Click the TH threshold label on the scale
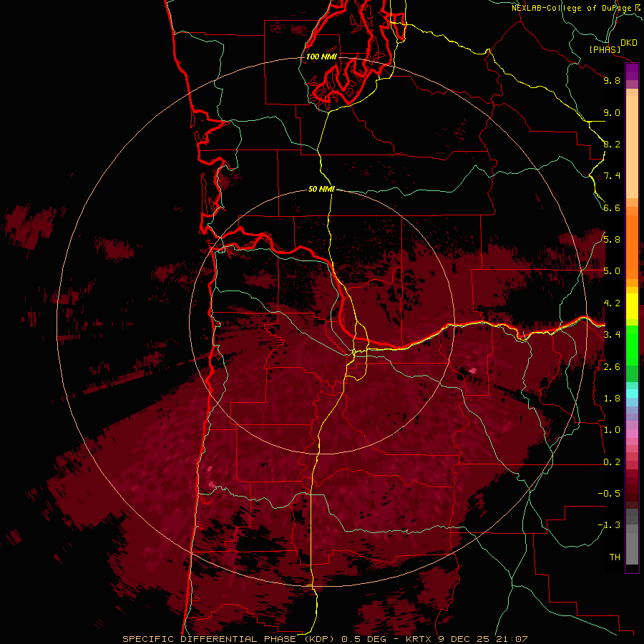This screenshot has width=644, height=644. coord(615,557)
